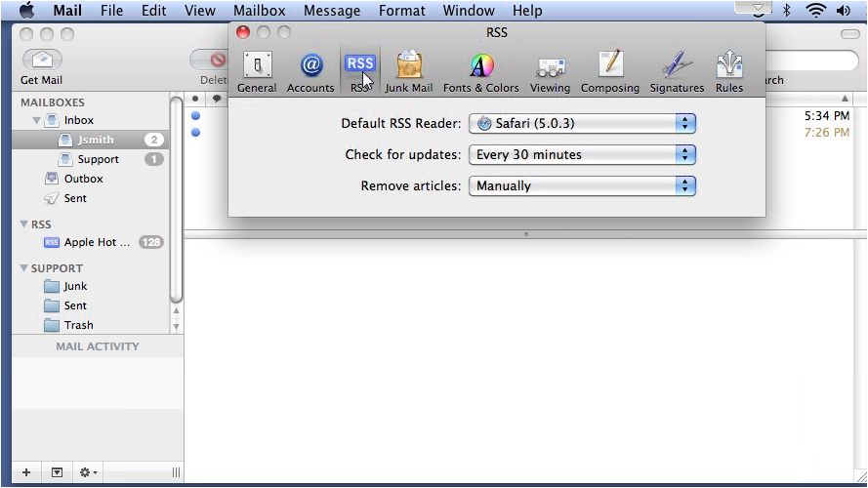Click the Bluetooth menu bar icon
Viewport: 868px width, 488px height.
point(787,10)
